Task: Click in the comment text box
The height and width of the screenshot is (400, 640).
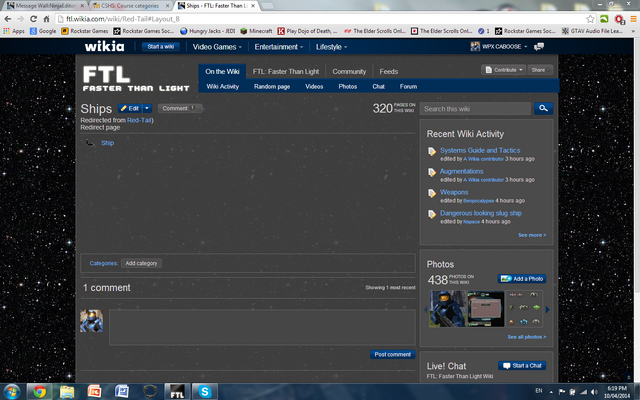Action: (x=262, y=327)
